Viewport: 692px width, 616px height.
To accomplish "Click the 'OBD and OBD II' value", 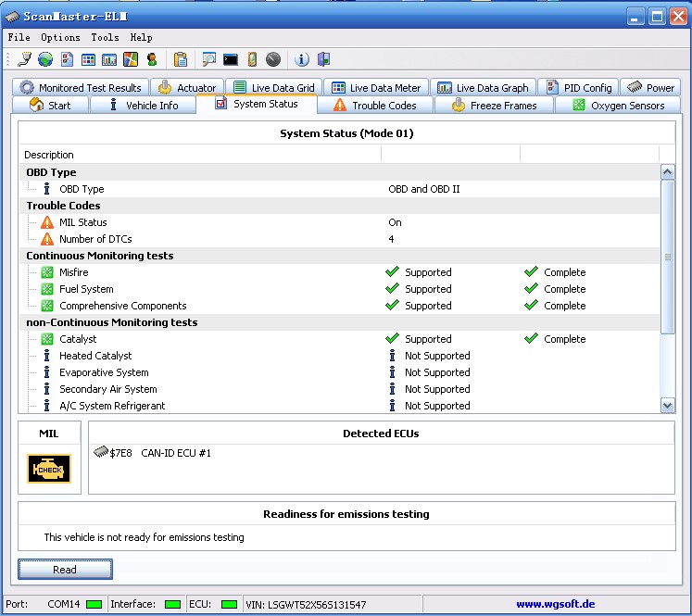I will click(424, 189).
